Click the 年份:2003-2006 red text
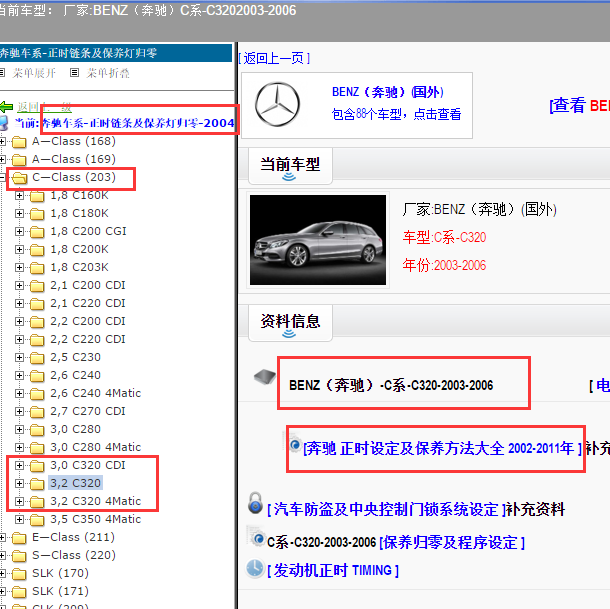This screenshot has width=610, height=609. (x=445, y=265)
